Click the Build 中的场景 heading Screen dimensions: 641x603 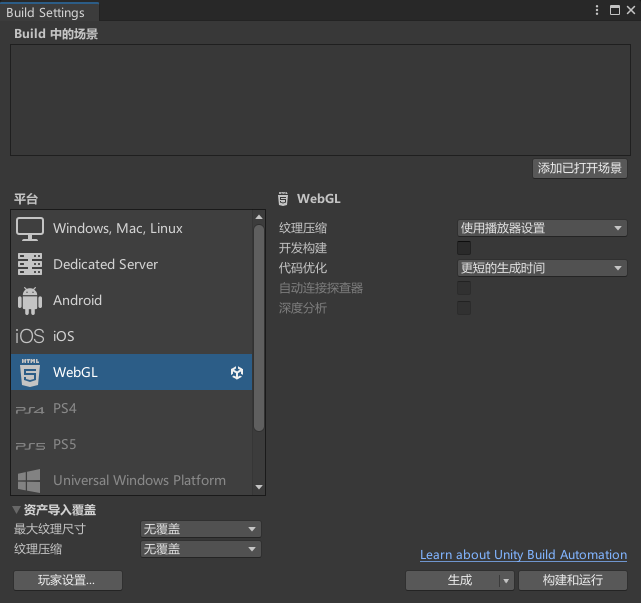pos(56,34)
